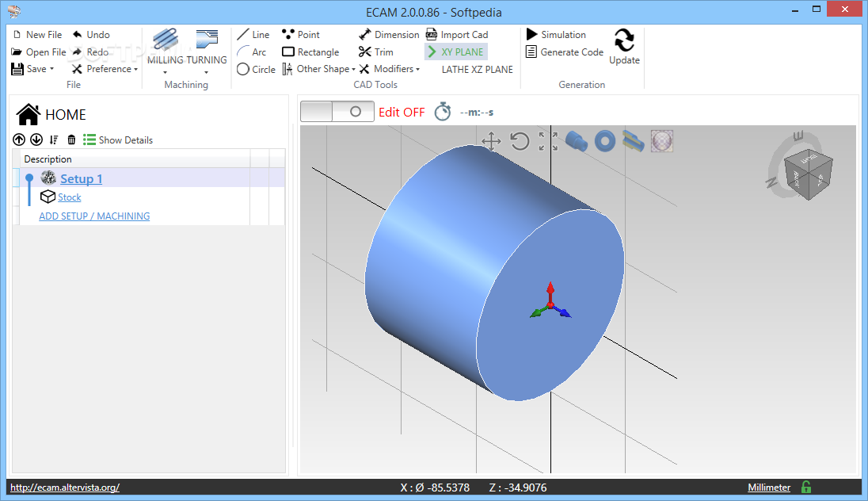Activate the rotate view tool

(520, 141)
